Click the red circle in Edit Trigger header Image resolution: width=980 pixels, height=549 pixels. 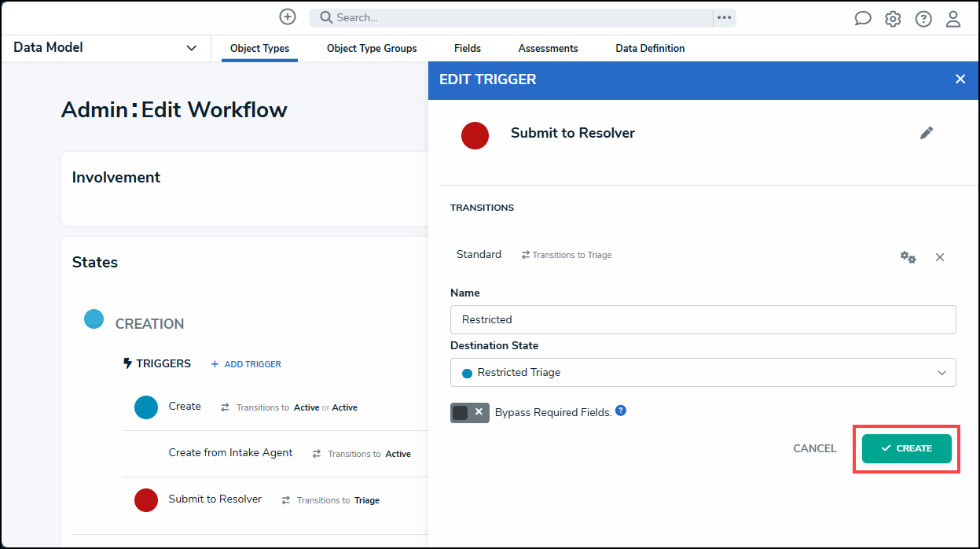[x=475, y=135]
